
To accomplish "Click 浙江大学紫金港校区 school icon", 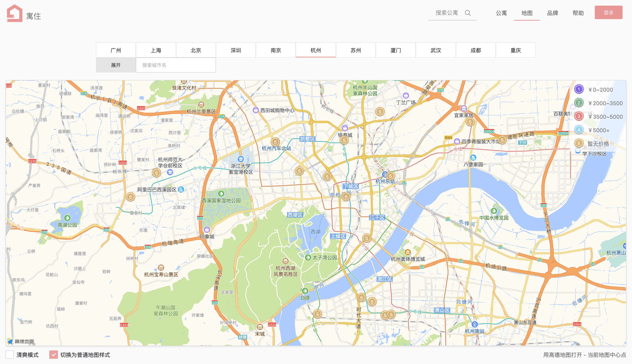I will point(241,159).
